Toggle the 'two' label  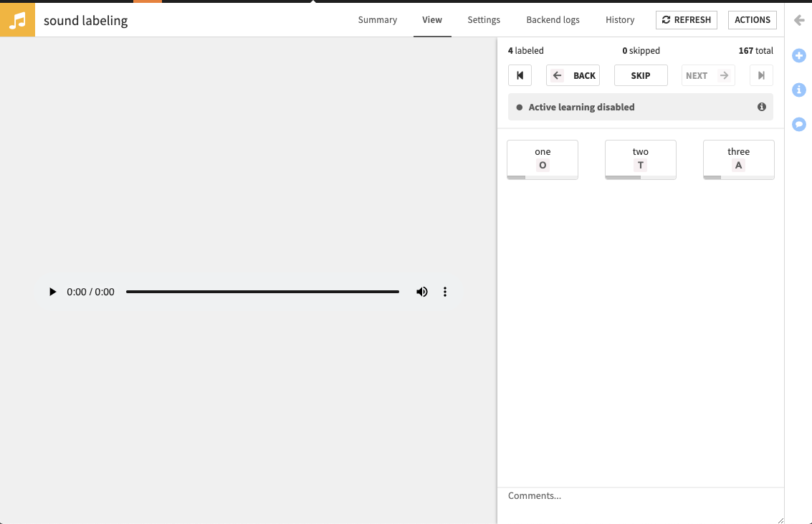click(x=640, y=158)
